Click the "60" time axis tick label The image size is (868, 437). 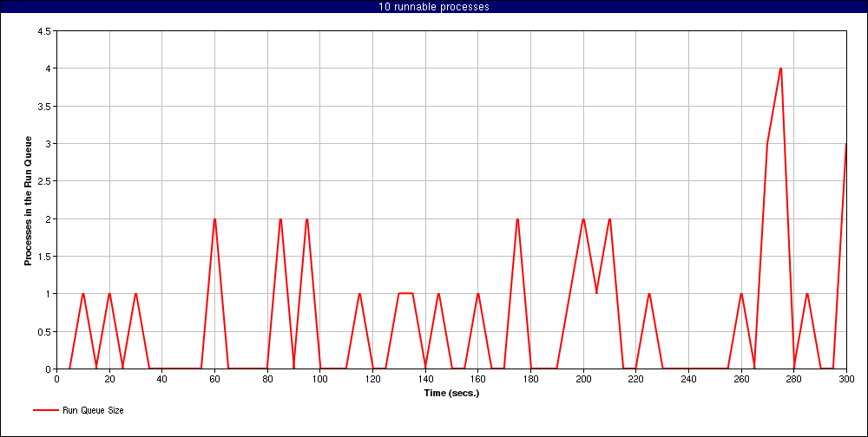point(214,380)
